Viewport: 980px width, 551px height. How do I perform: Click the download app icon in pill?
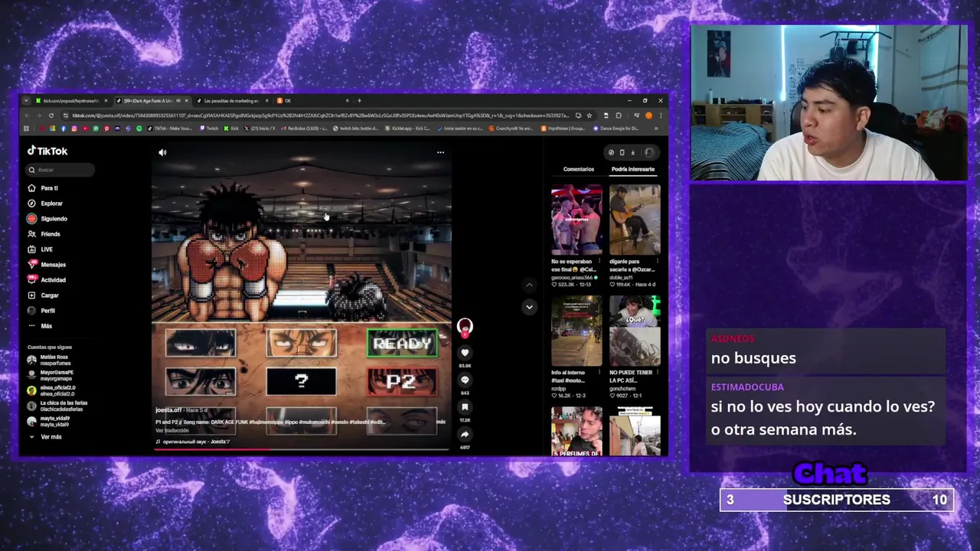[632, 152]
